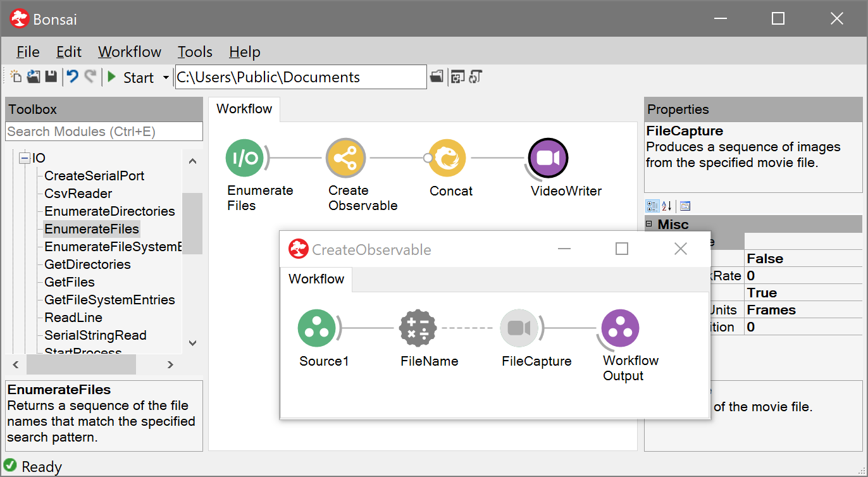Select GetFiles in the toolbox

pyautogui.click(x=70, y=282)
